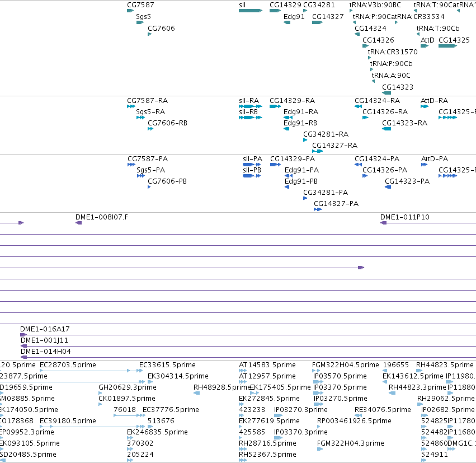Click the EC28703.5prime EST label

click(68, 365)
